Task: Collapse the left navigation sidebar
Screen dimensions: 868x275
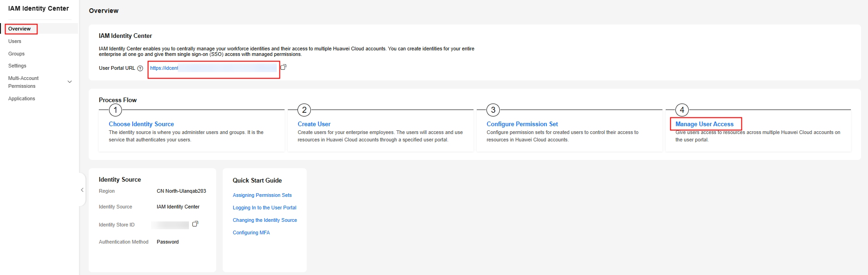Action: point(82,190)
